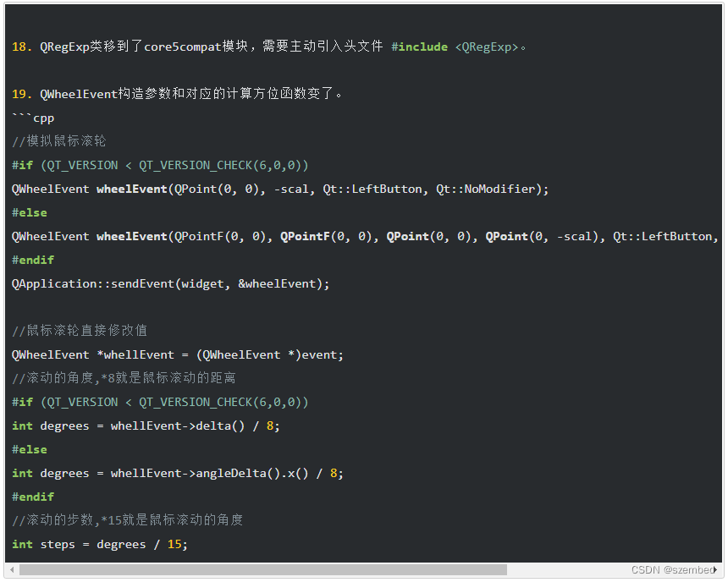Click the '```cpp' code fence line
The image size is (728, 582).
[33, 118]
